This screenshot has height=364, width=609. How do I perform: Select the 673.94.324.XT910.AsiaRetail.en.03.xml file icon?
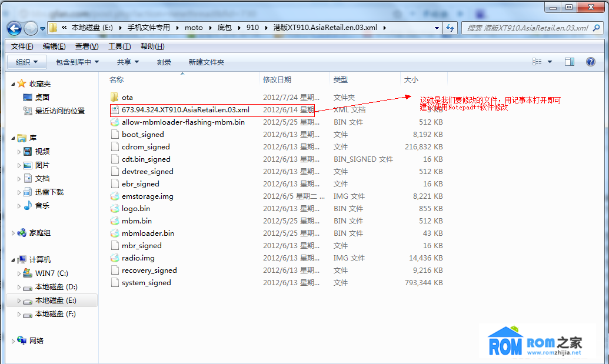tap(115, 109)
